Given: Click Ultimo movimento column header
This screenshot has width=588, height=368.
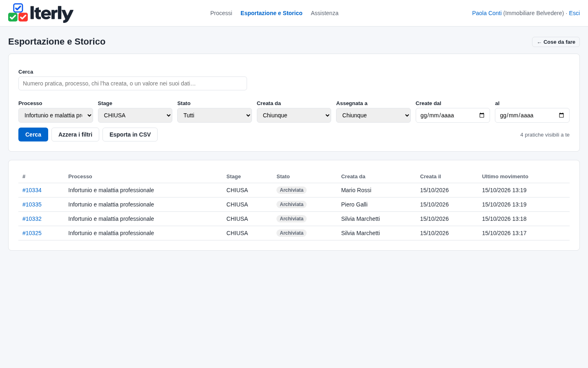Looking at the screenshot, I should pyautogui.click(x=505, y=177).
